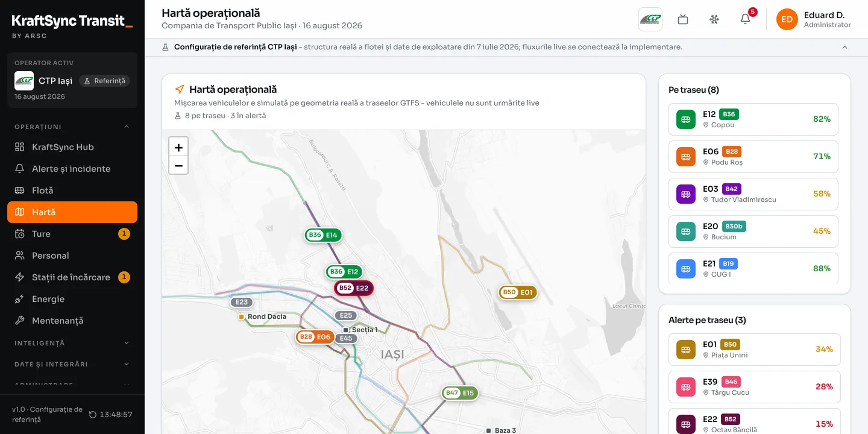868x434 pixels.
Task: Select map marker B47 E15
Action: pyautogui.click(x=461, y=393)
